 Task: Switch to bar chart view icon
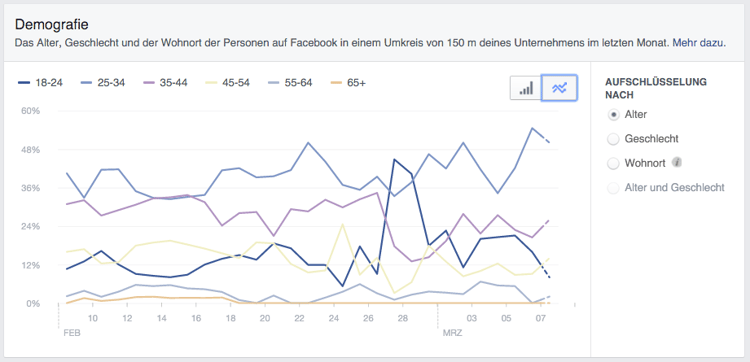tap(526, 88)
